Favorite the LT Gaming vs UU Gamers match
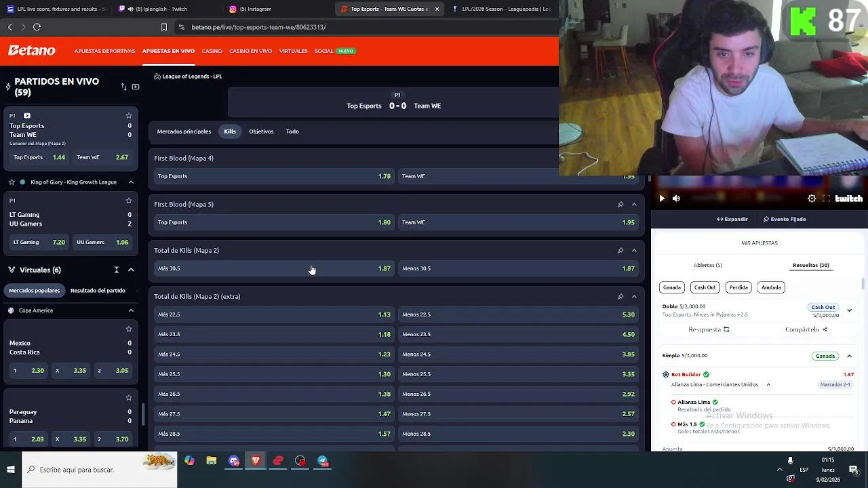The height and width of the screenshot is (488, 868). pyautogui.click(x=129, y=201)
